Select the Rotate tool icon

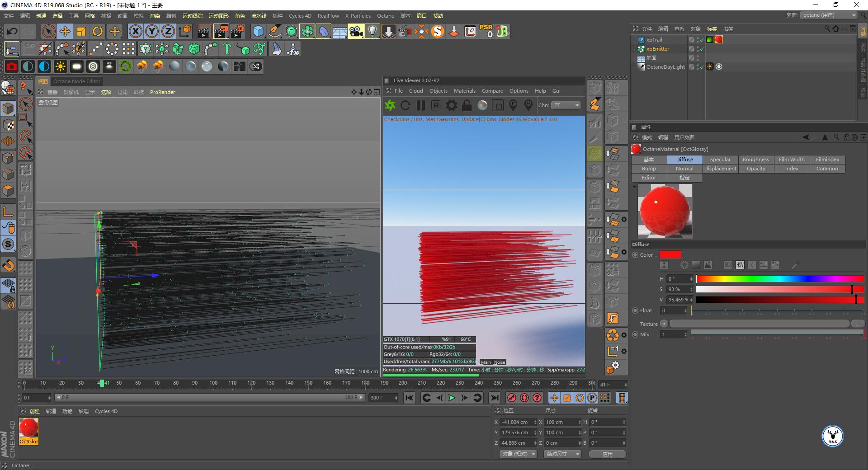[98, 31]
